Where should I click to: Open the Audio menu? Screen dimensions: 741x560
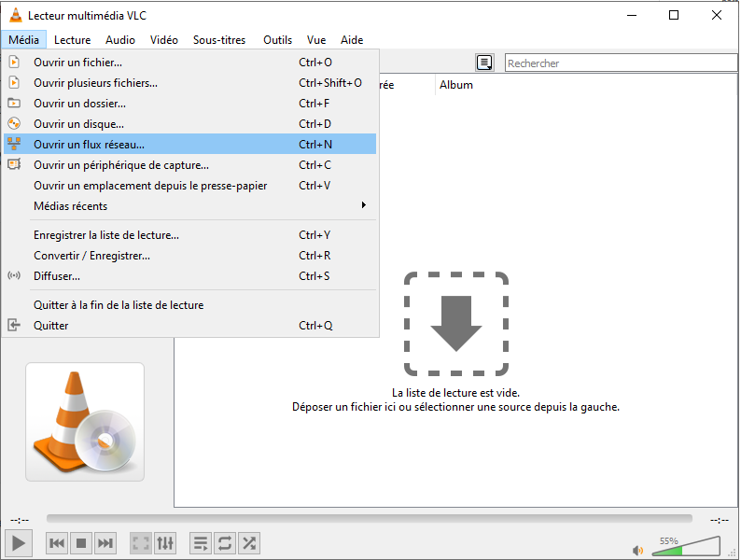coord(120,40)
